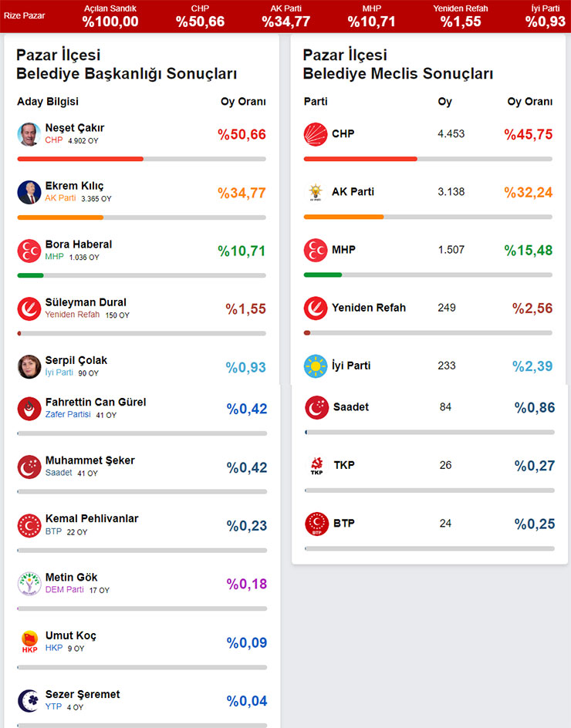Select the CHP %50,66 item in top bar
Viewport: 571px width, 728px height.
tap(200, 16)
